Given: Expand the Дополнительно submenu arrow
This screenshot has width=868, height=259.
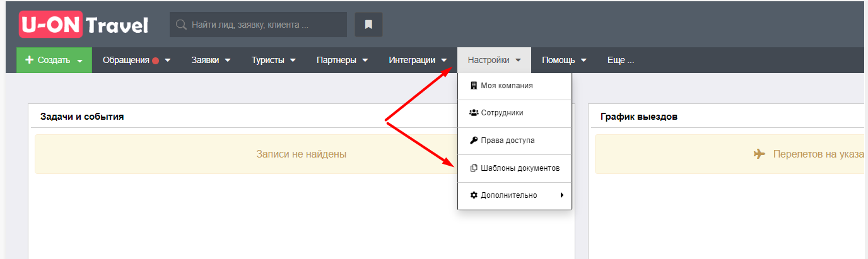Looking at the screenshot, I should (x=561, y=195).
